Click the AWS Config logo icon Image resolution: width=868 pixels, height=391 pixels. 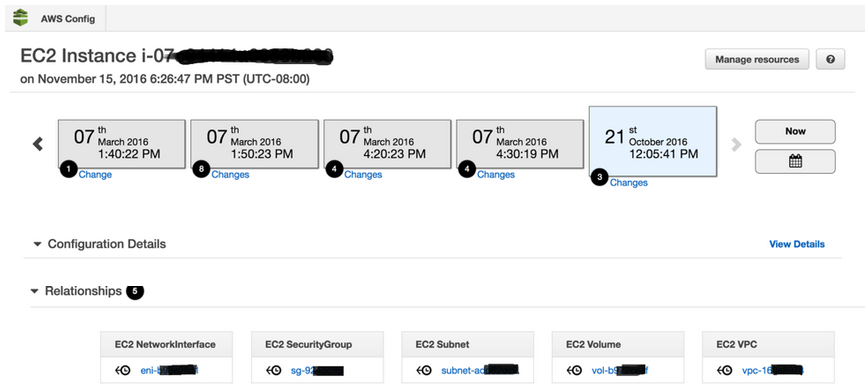[20, 18]
